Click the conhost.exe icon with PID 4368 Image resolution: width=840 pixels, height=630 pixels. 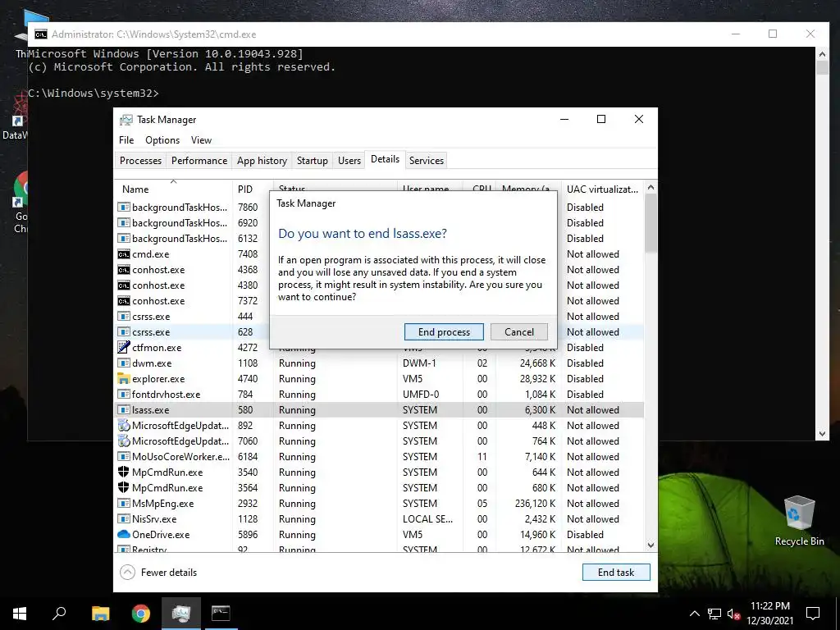pyautogui.click(x=124, y=269)
